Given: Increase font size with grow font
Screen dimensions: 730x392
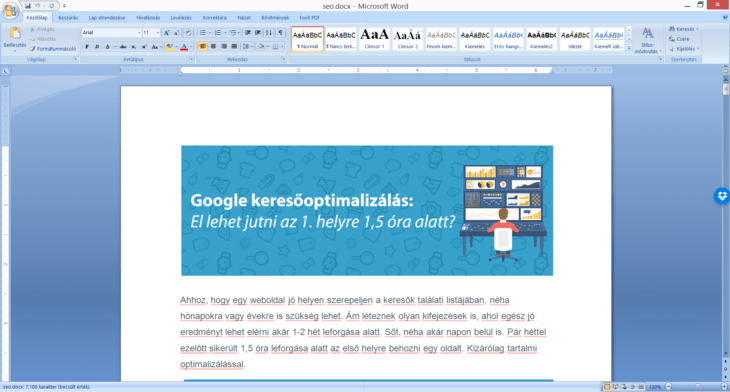Looking at the screenshot, I should point(166,33).
